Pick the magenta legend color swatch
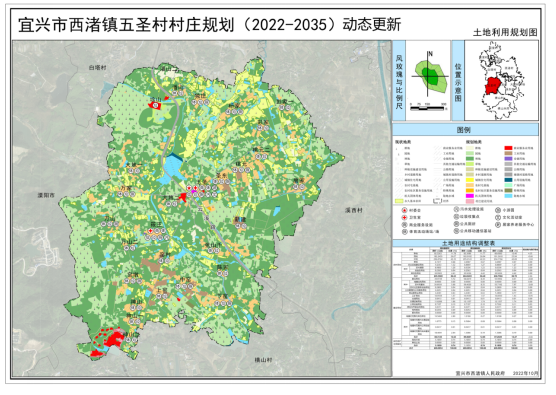This screenshot has height=395, width=556. [470, 196]
